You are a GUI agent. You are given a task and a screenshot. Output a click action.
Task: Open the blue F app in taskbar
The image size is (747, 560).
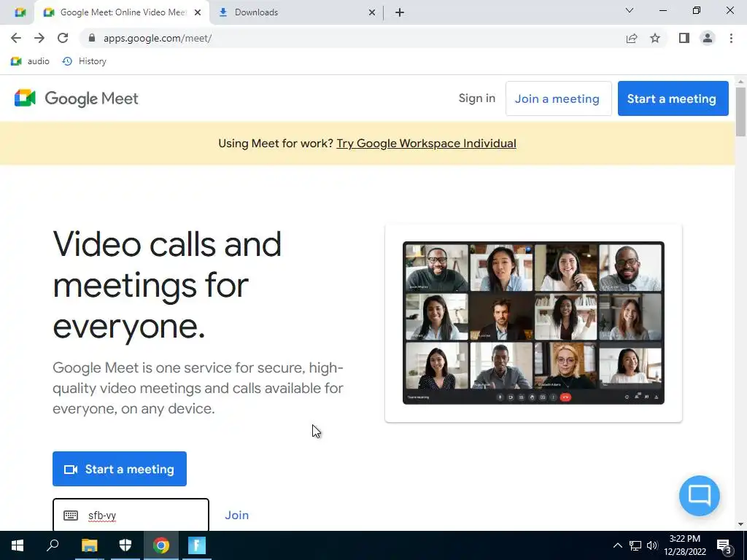coord(197,545)
